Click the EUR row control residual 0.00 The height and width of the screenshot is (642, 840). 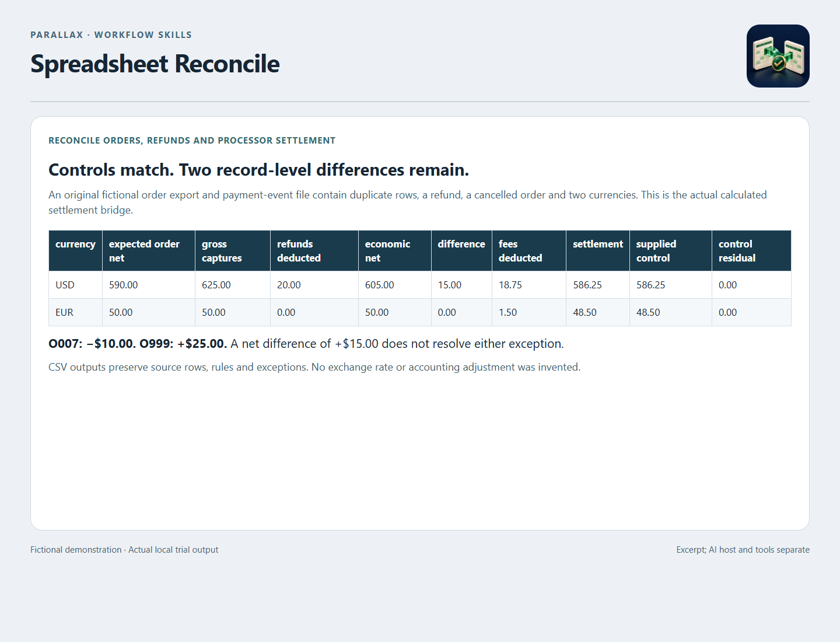751,312
